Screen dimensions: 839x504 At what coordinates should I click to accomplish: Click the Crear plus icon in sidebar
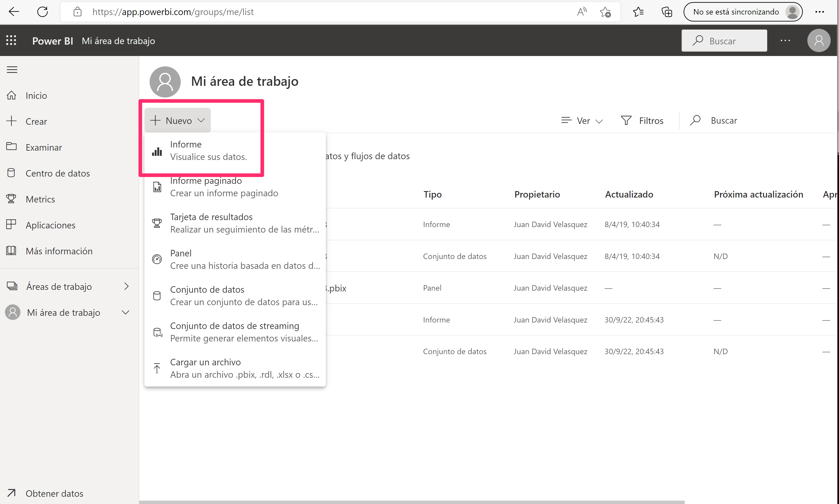(x=12, y=121)
